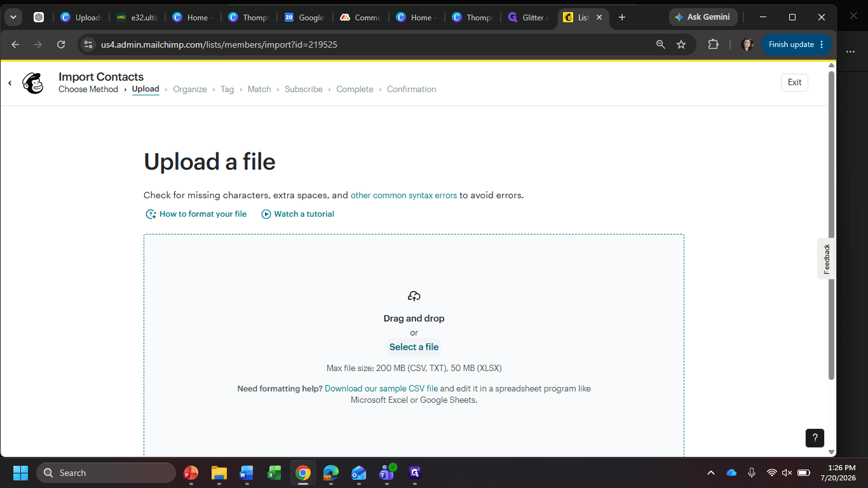Open a new browser tab
This screenshot has height=488, width=868.
tap(622, 18)
